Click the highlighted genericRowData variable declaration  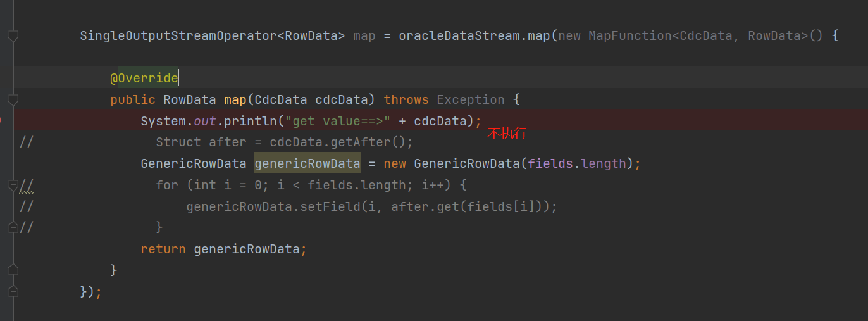[x=307, y=164]
